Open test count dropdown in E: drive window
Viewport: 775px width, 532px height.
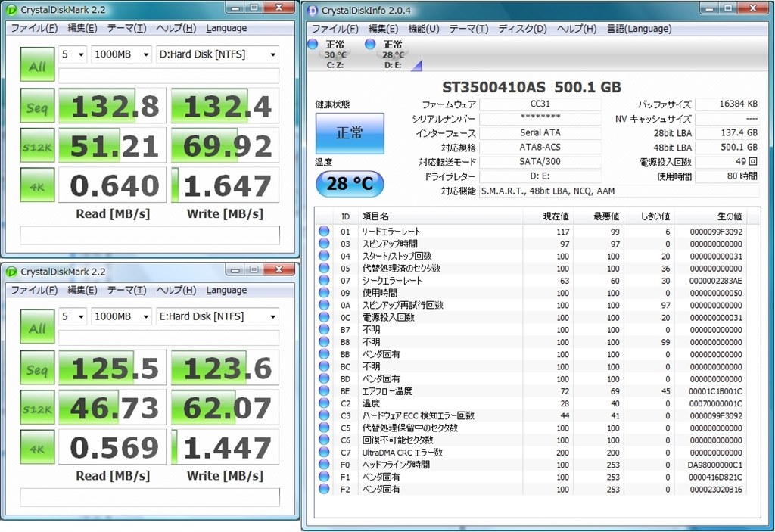pyautogui.click(x=73, y=316)
